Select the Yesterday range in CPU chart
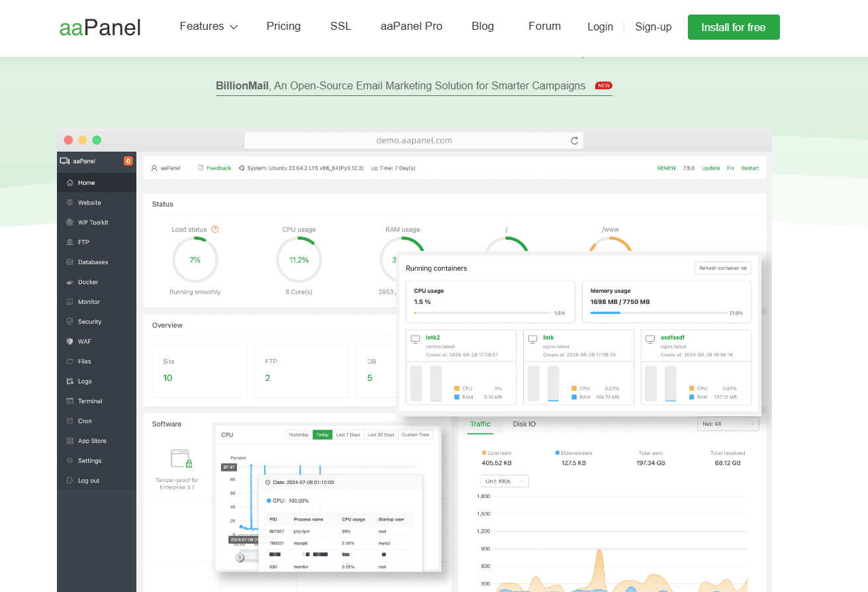 tap(299, 434)
